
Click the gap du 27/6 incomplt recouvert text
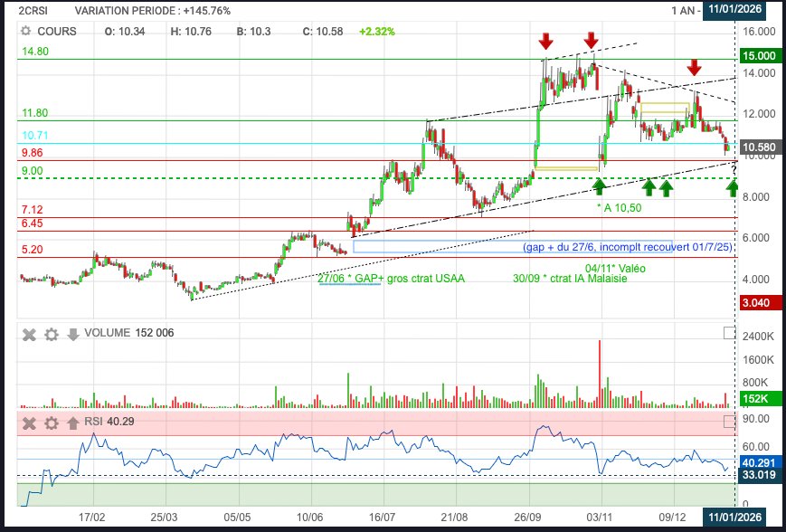coord(628,247)
